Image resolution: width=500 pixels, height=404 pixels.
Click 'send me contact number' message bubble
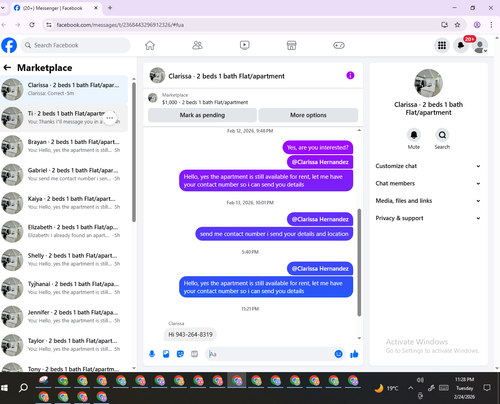pyautogui.click(x=274, y=234)
